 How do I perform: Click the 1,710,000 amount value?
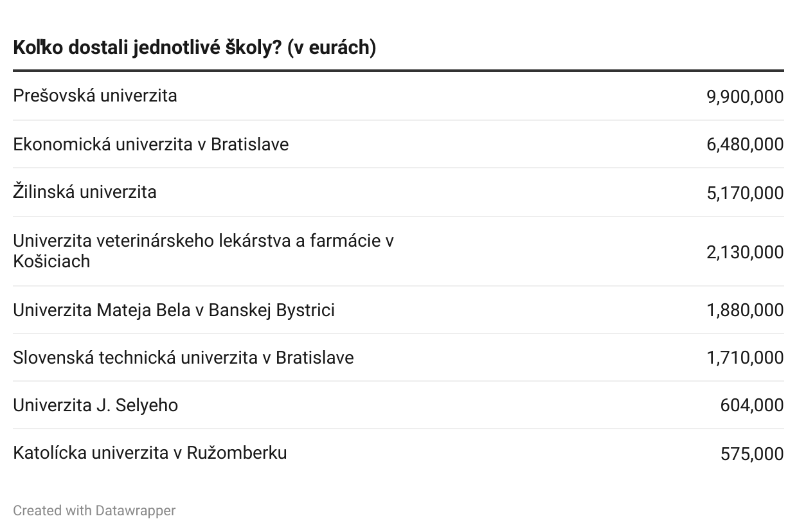(x=745, y=358)
